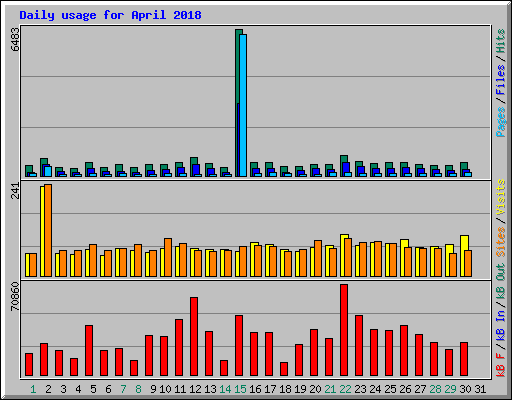Click the red KB bar for day 1
Viewport: 512px width, 400px height.
coord(29,365)
